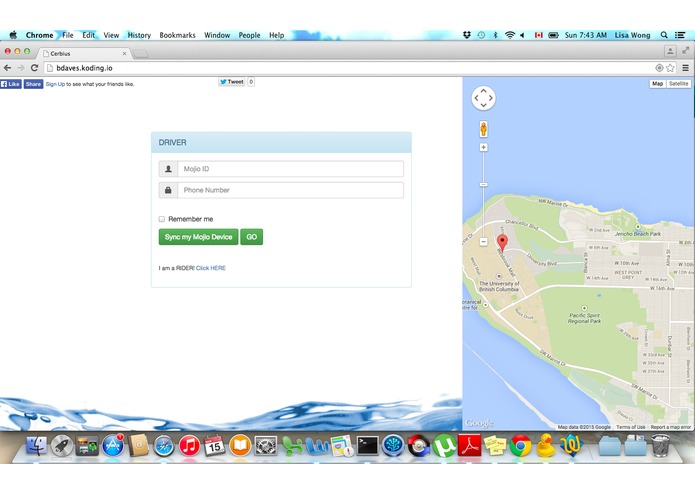695x494 pixels.
Task: Open map Terms of Use link
Action: [630, 427]
